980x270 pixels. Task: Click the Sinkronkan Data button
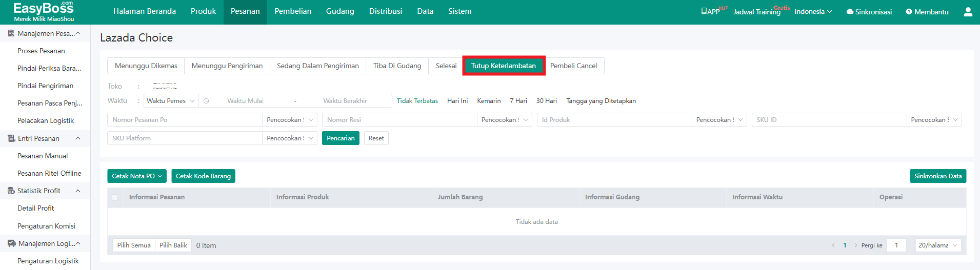[938, 176]
